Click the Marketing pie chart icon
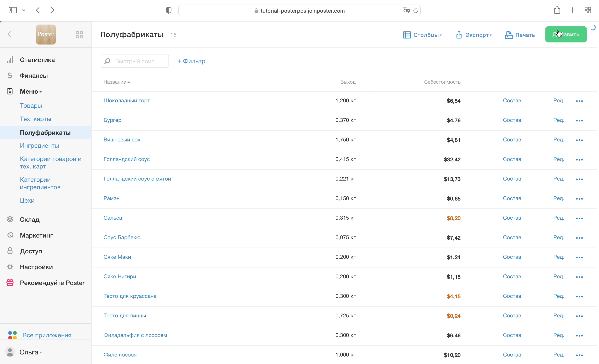 (x=10, y=235)
